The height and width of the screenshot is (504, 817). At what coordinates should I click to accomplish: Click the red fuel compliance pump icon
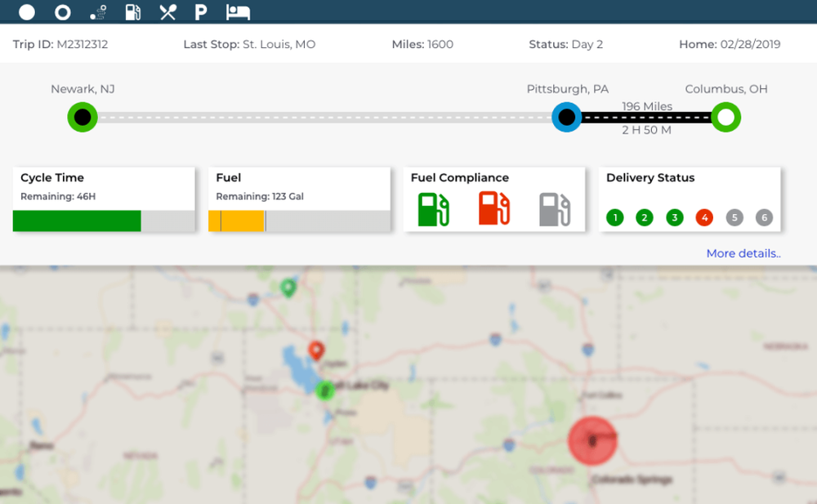point(494,208)
